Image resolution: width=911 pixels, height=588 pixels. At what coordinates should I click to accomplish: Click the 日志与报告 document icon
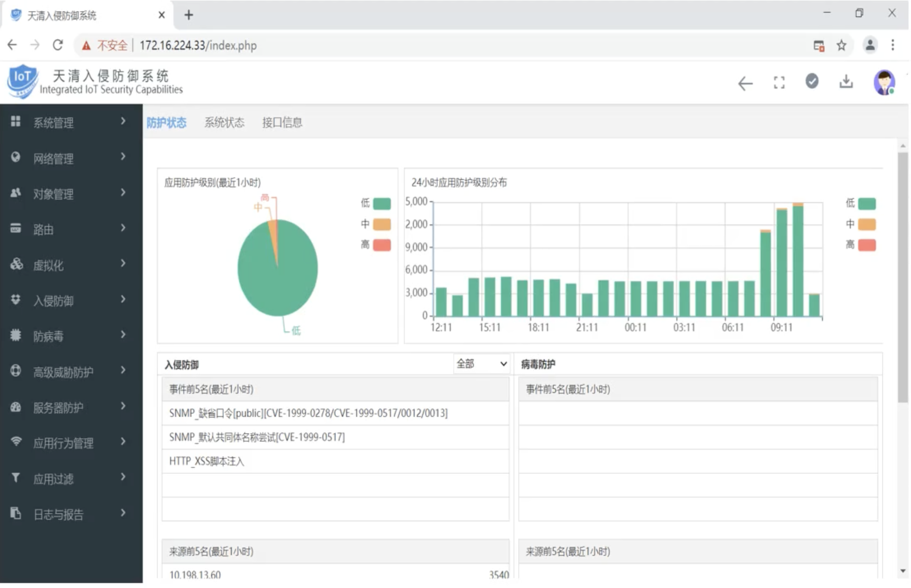15,513
